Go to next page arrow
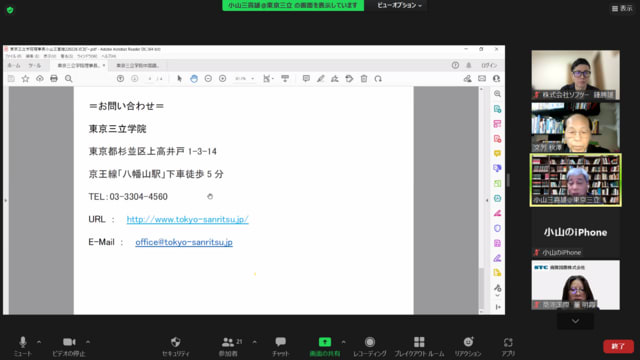 pyautogui.click(x=135, y=79)
